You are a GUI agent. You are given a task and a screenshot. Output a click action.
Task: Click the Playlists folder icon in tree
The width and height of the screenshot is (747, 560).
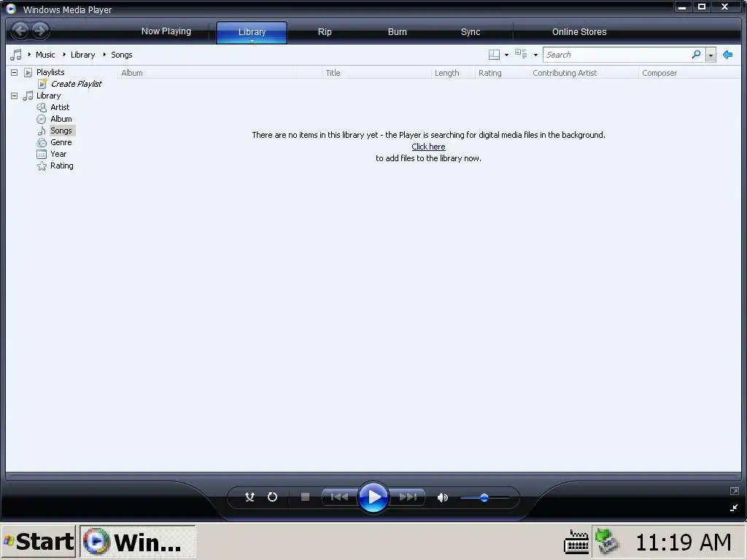point(28,72)
